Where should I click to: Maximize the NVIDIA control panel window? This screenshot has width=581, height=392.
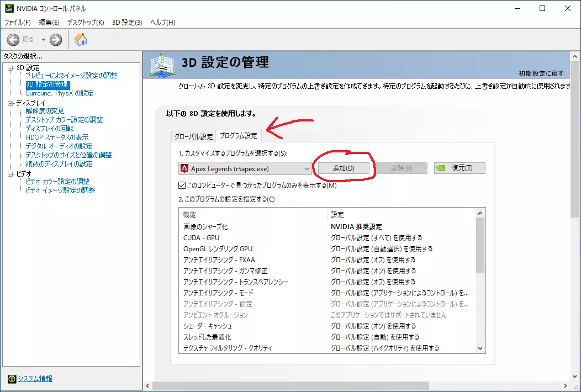click(542, 8)
